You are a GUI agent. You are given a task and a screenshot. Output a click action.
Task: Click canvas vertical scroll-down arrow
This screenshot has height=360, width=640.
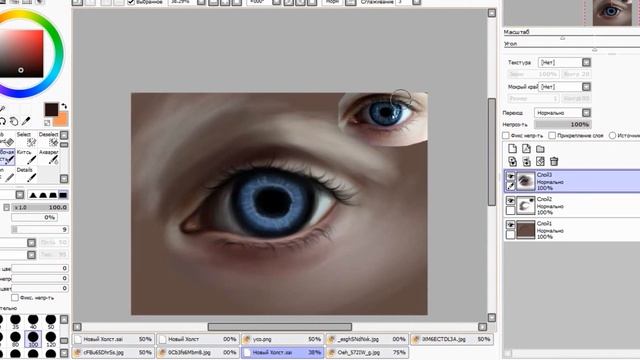pos(492,318)
